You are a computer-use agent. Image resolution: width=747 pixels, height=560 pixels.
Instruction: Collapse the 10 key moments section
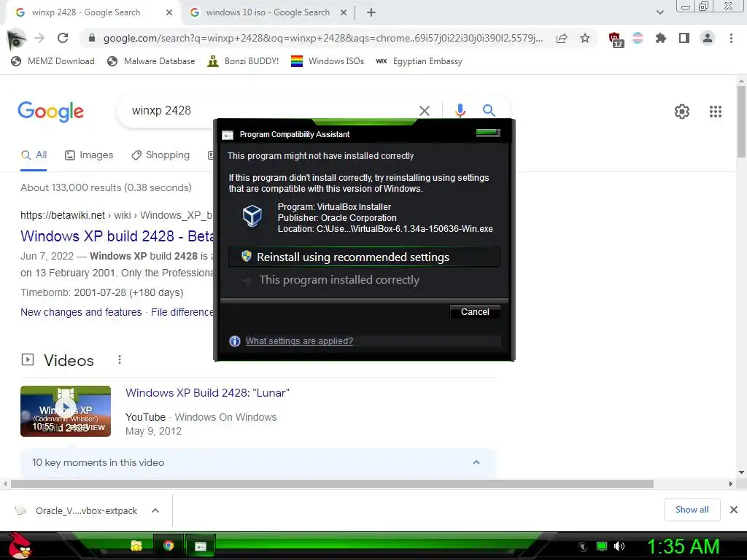(476, 462)
